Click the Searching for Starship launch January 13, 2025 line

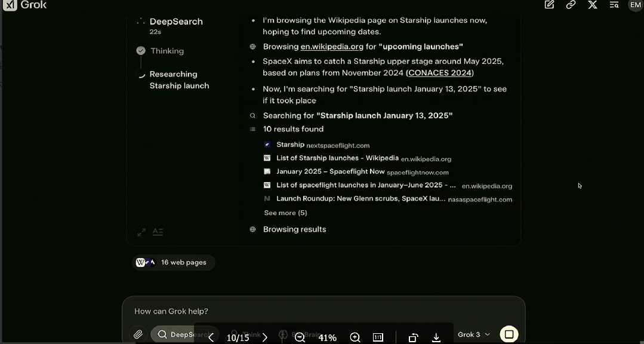point(358,115)
